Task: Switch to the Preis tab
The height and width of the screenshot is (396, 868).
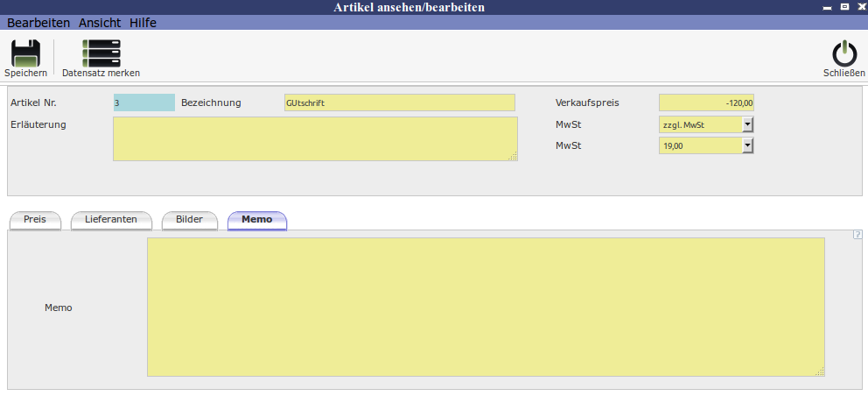Action: coord(35,220)
